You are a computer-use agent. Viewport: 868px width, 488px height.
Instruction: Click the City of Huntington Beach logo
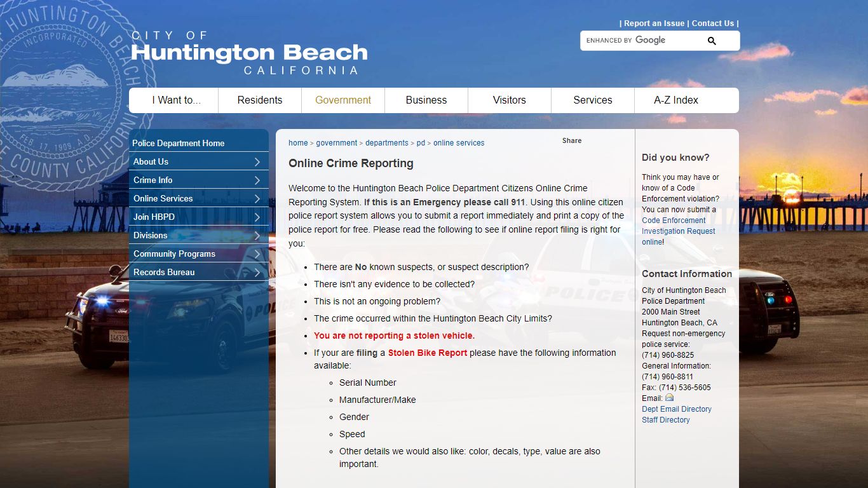250,51
